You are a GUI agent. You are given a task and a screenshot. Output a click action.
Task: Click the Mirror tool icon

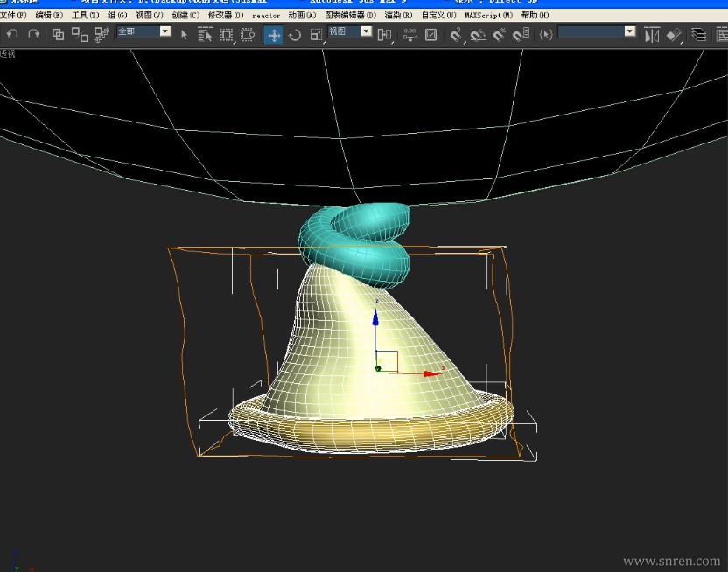pyautogui.click(x=652, y=34)
